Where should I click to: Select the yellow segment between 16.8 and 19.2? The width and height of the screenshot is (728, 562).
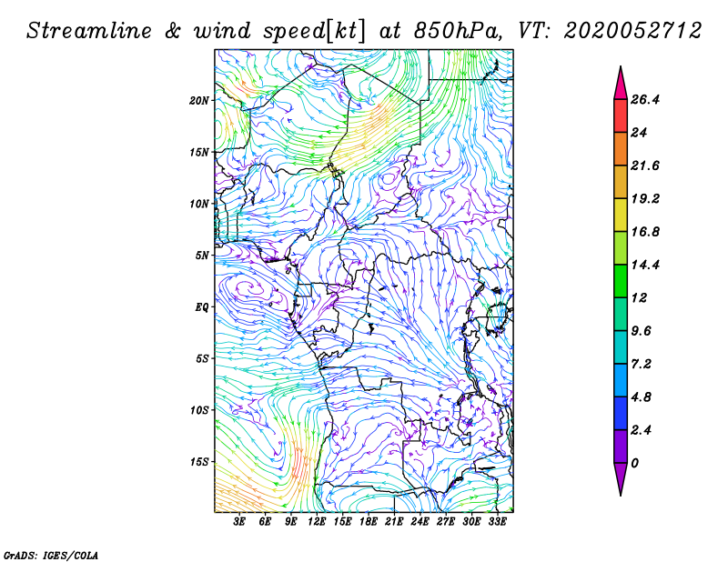tap(621, 215)
